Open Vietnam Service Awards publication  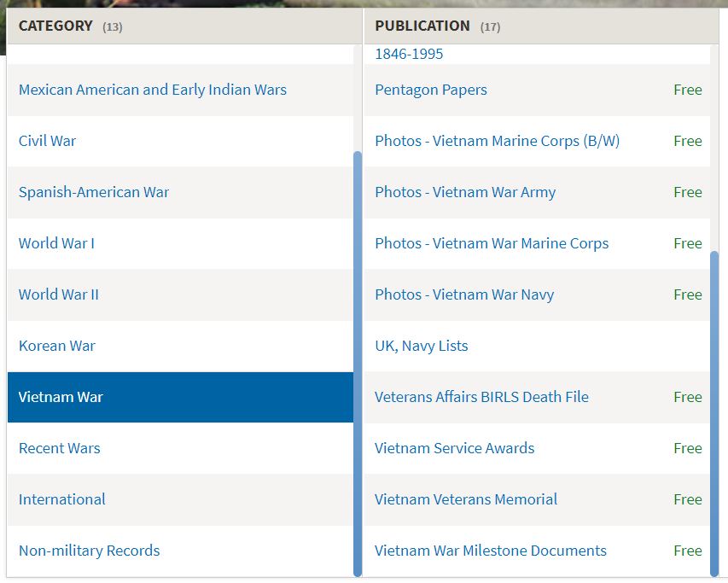pos(455,448)
